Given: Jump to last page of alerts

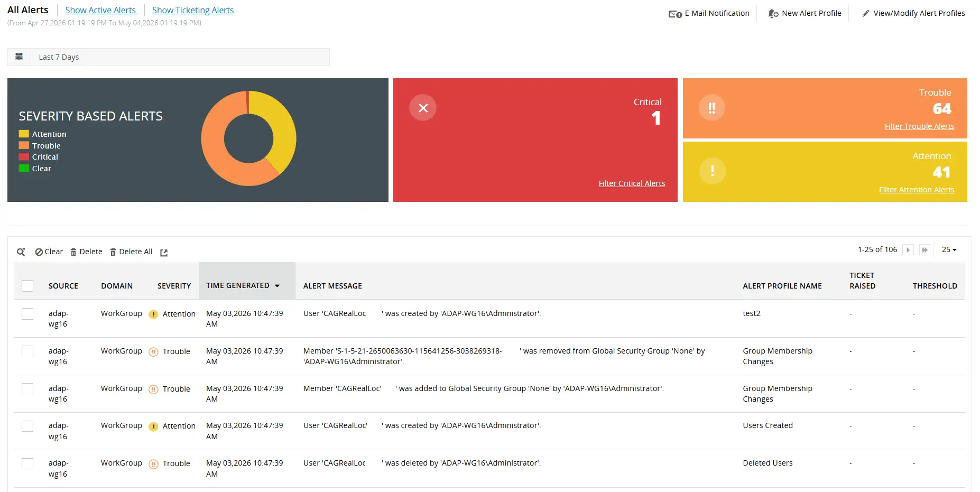Looking at the screenshot, I should [x=924, y=250].
